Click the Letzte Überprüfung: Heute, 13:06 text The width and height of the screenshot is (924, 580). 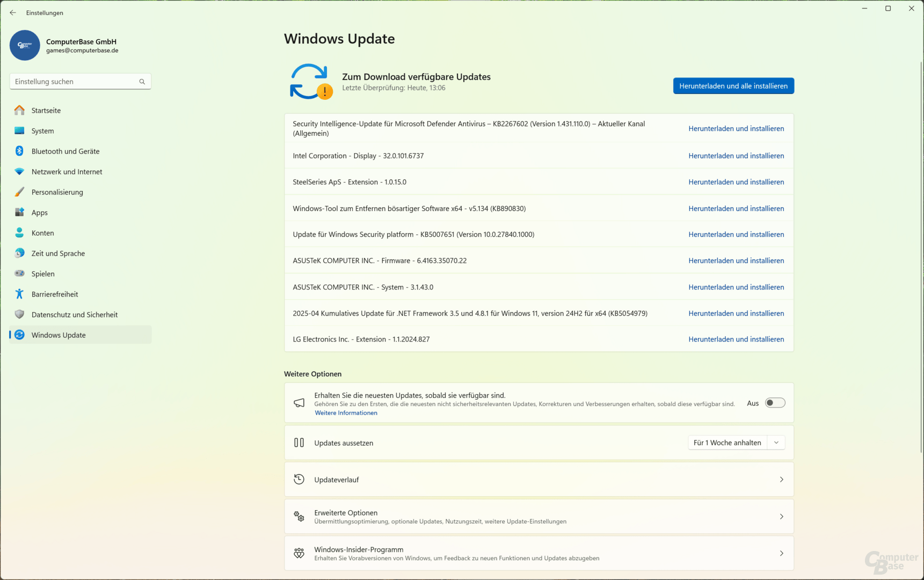[394, 88]
